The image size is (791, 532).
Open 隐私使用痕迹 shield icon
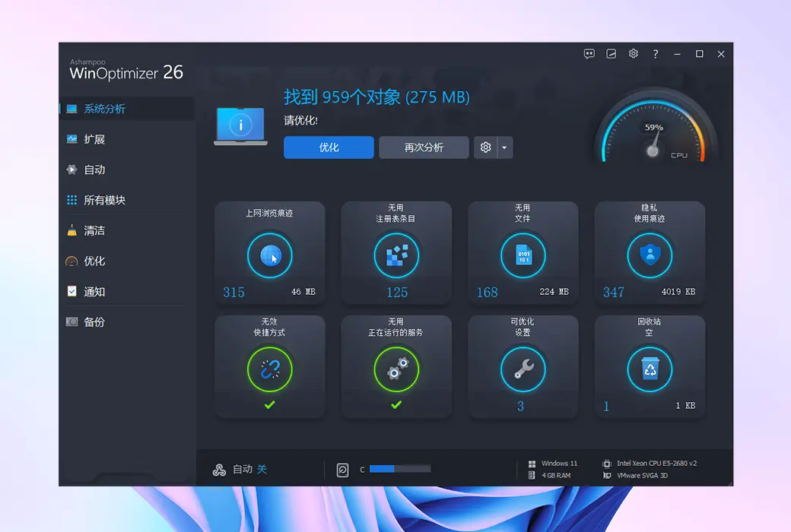[650, 255]
